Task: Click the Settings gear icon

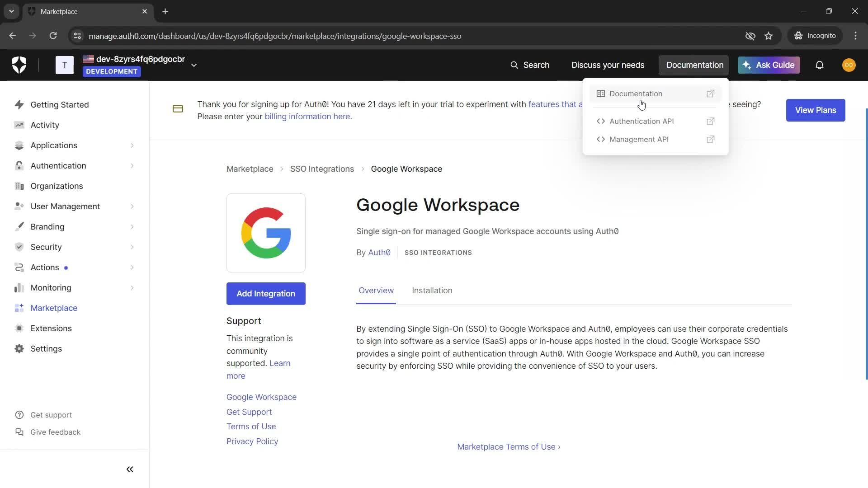Action: [x=19, y=349]
